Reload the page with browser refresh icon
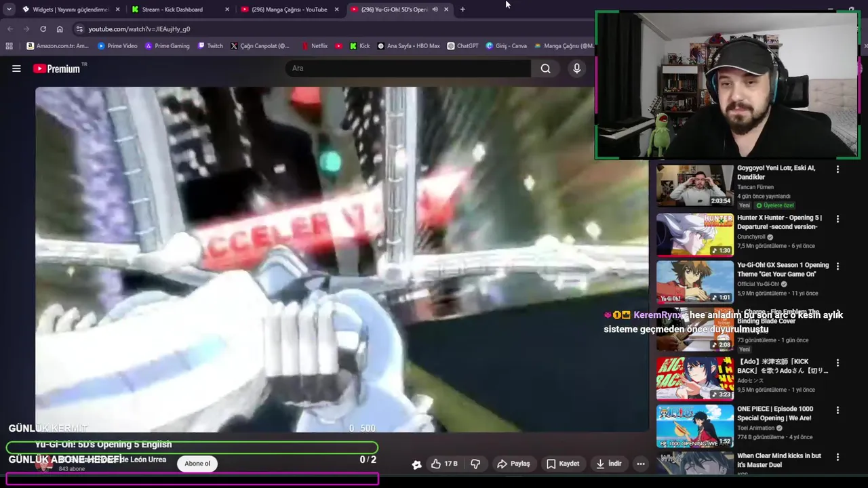The width and height of the screenshot is (868, 488). pos(43,29)
